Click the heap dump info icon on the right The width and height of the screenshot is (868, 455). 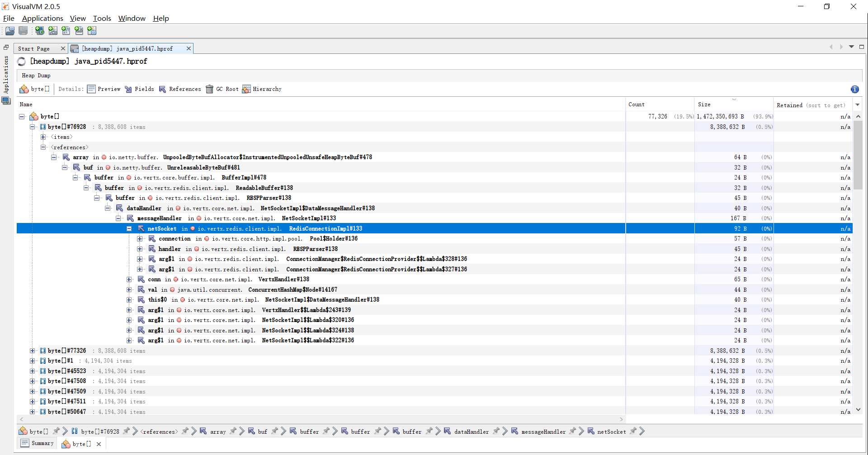[854, 89]
